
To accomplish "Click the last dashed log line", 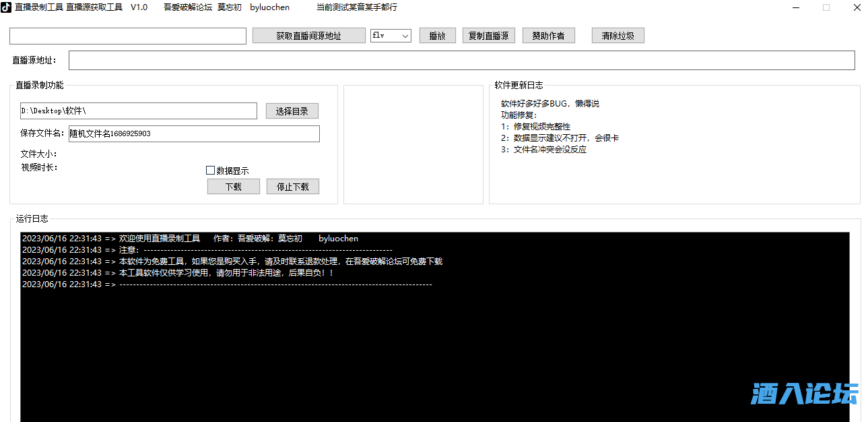I will pyautogui.click(x=227, y=284).
